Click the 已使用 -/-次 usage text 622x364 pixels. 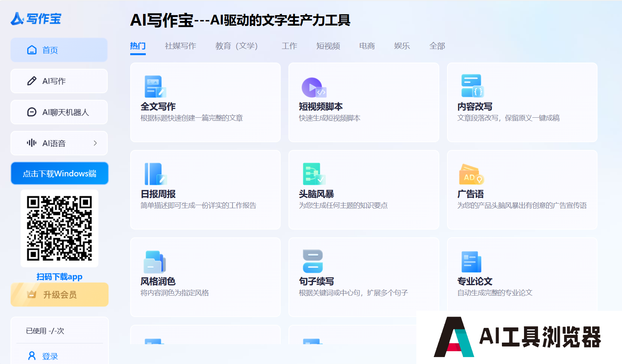click(x=45, y=331)
